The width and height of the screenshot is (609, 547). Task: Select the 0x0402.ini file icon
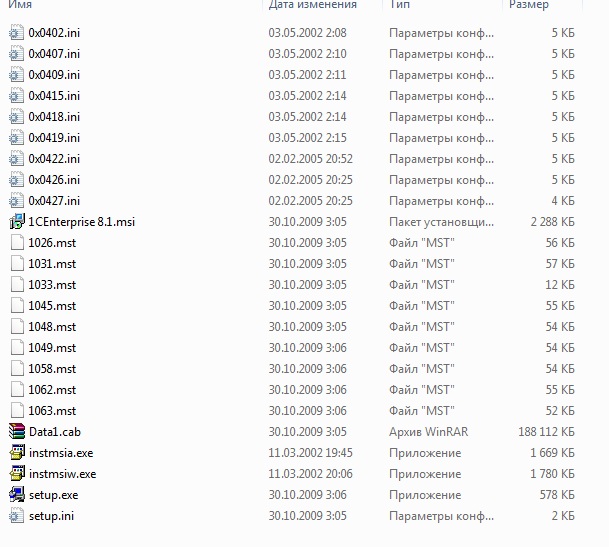tap(16, 33)
